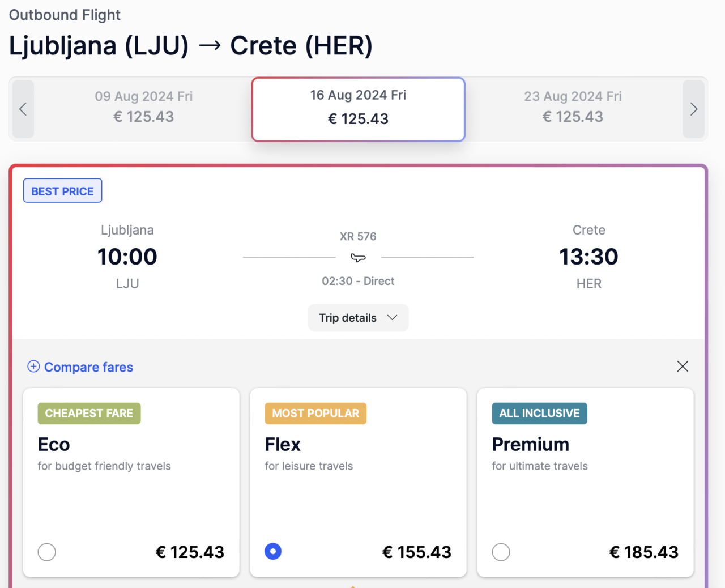Image resolution: width=725 pixels, height=588 pixels.
Task: Click the Eco fare price € 125.43
Action: pyautogui.click(x=190, y=552)
